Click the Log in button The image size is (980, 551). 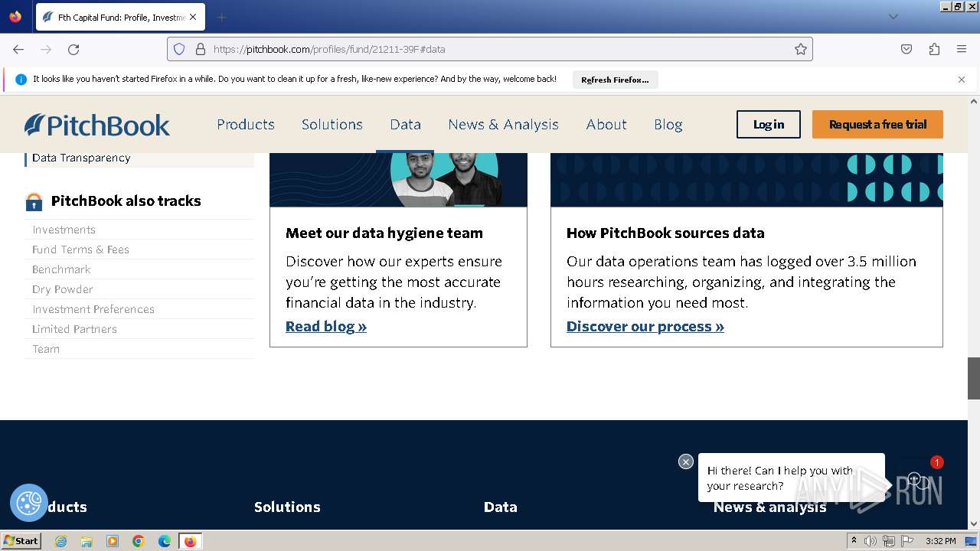pyautogui.click(x=769, y=125)
